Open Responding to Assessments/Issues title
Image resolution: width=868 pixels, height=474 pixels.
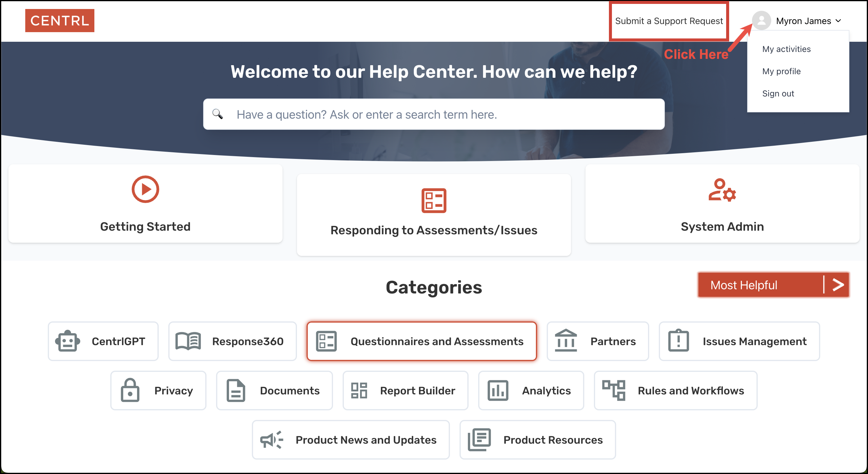click(x=434, y=230)
